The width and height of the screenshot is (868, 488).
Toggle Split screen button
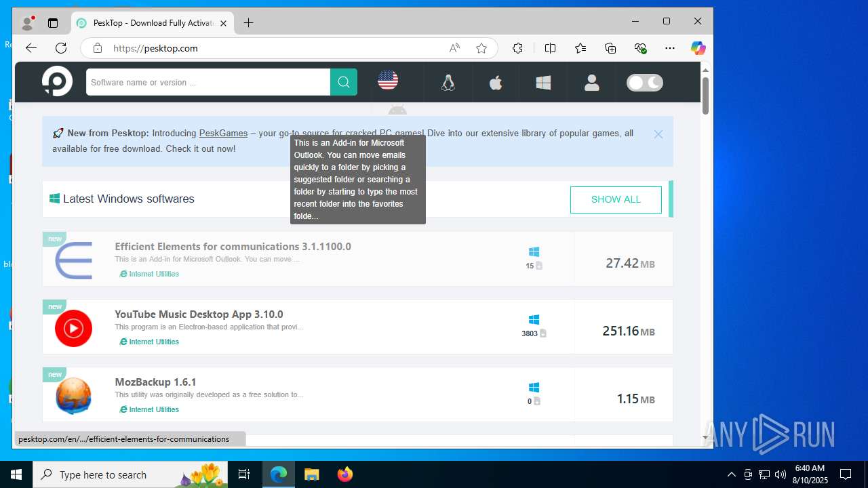pos(550,48)
